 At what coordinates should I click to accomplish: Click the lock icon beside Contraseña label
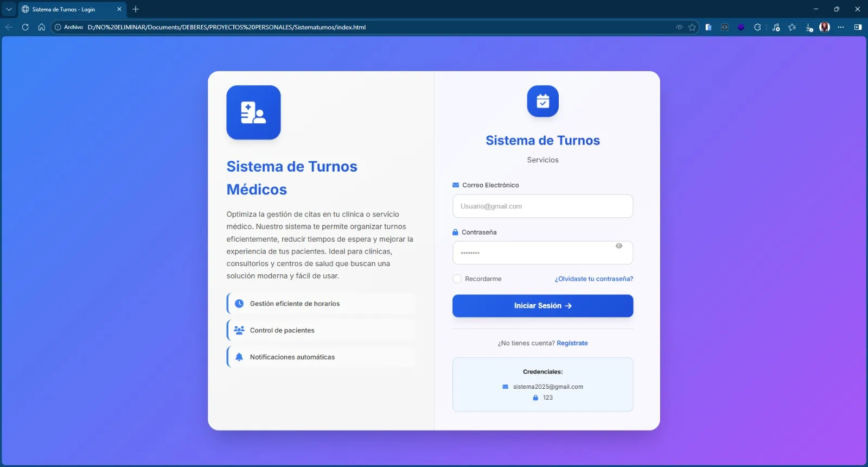tap(455, 232)
